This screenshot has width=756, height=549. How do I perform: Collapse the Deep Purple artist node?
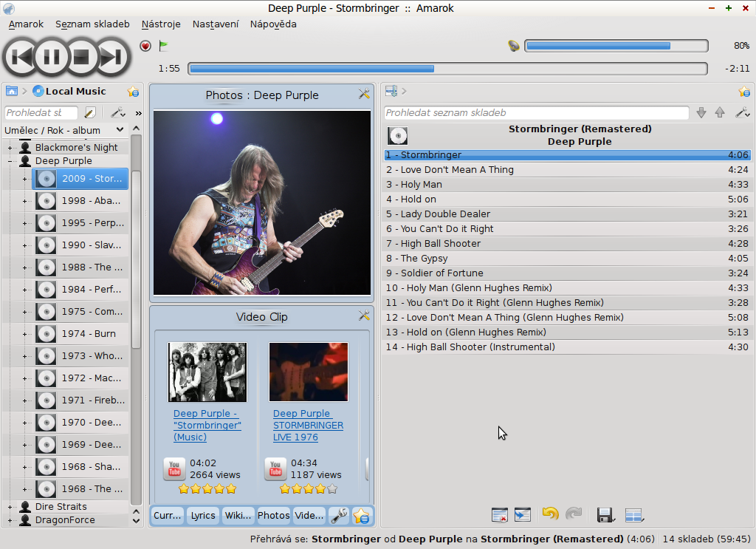coord(10,161)
